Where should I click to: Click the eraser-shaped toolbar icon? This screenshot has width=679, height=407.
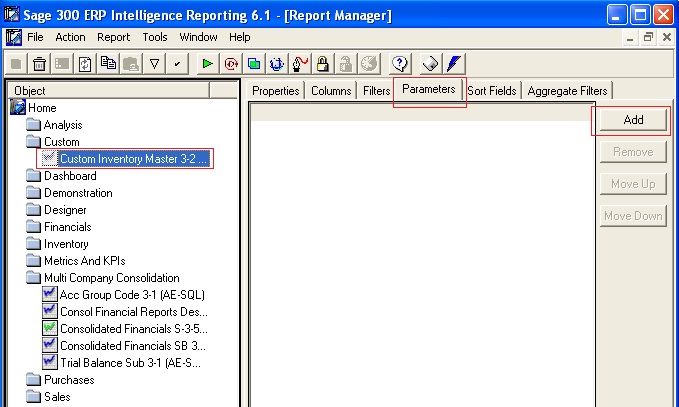click(x=431, y=64)
